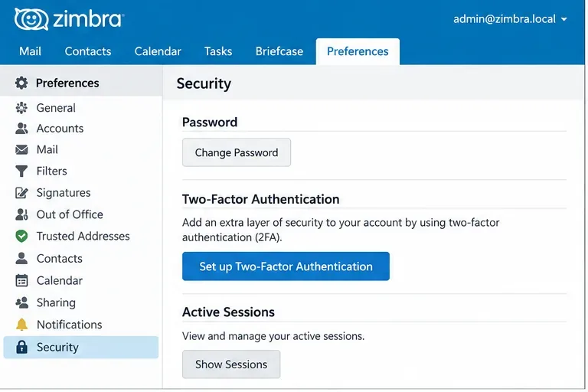Click the Two-Factor Authentication section heading
This screenshot has height=392, width=588.
pyautogui.click(x=260, y=199)
